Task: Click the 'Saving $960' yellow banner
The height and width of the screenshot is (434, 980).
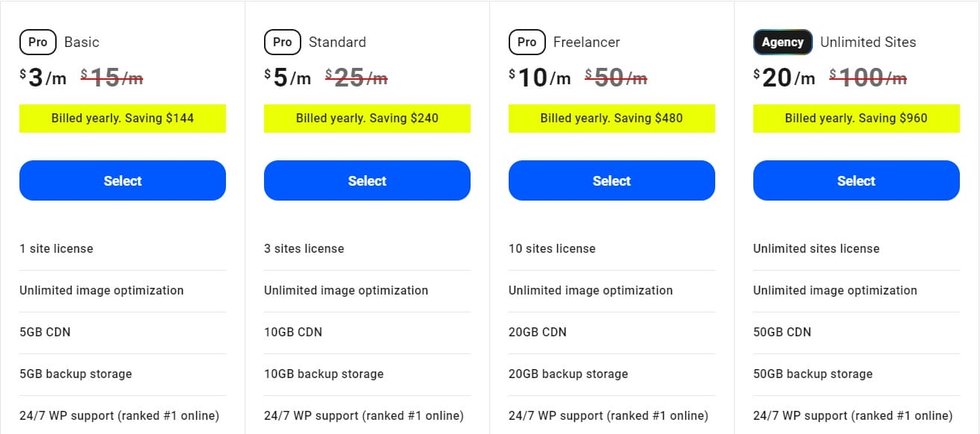Action: coord(856,118)
